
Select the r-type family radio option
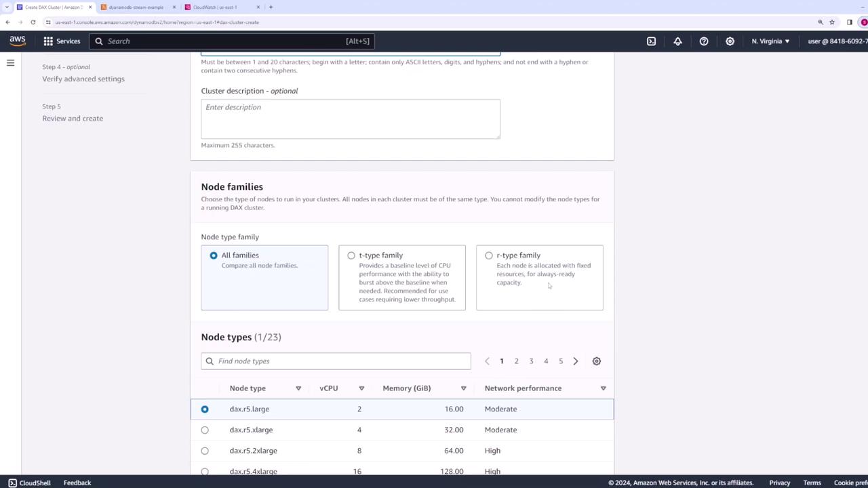(489, 256)
